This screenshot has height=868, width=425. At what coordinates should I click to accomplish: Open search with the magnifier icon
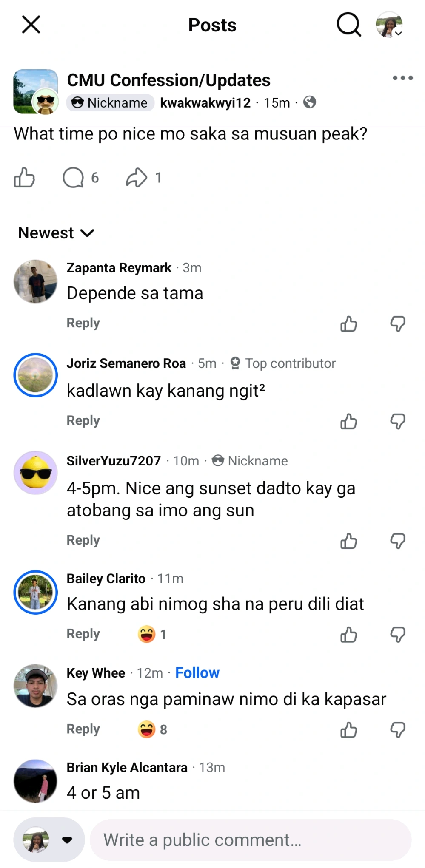coord(348,25)
